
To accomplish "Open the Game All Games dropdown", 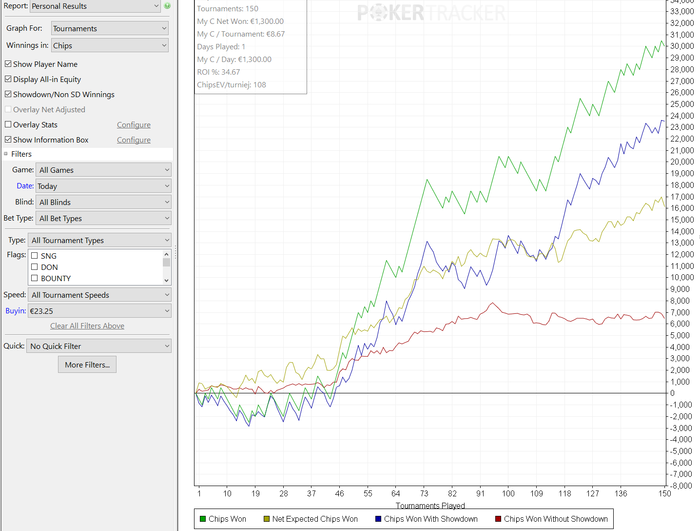I will pos(104,170).
